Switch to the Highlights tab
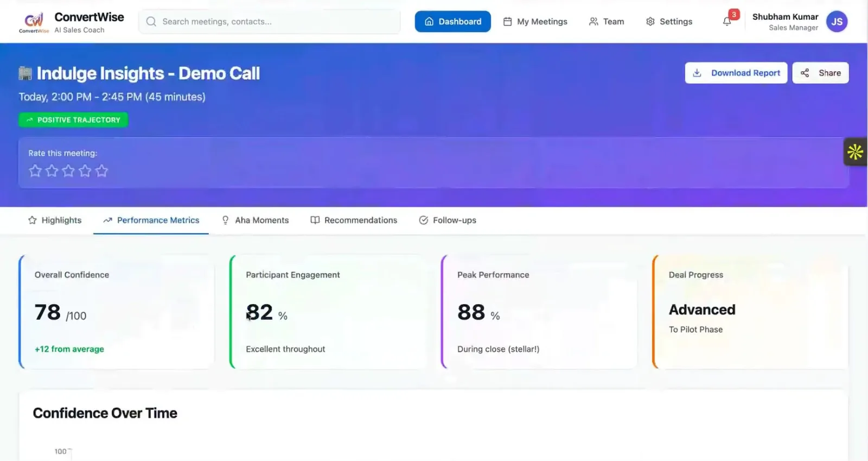This screenshot has height=461, width=868. tap(55, 220)
